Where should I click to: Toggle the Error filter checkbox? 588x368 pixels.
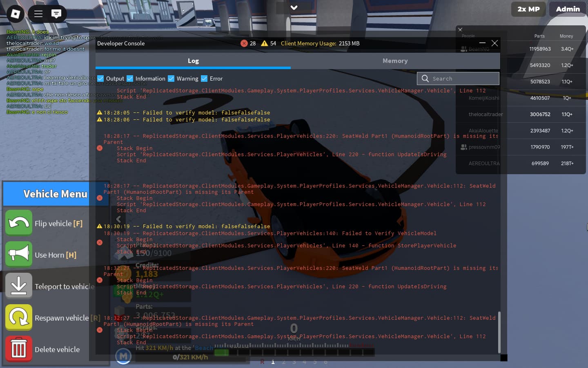pyautogui.click(x=204, y=79)
